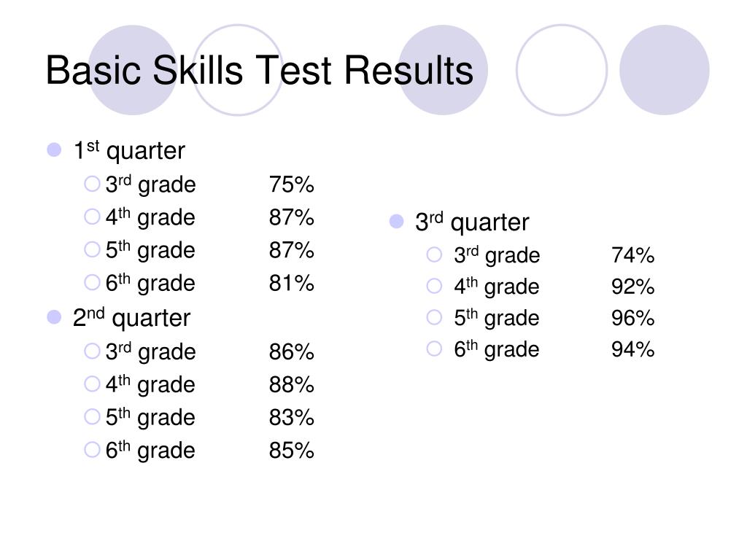Click the 86% score under 2nd quarter
The height and width of the screenshot is (560, 747).
click(x=292, y=351)
